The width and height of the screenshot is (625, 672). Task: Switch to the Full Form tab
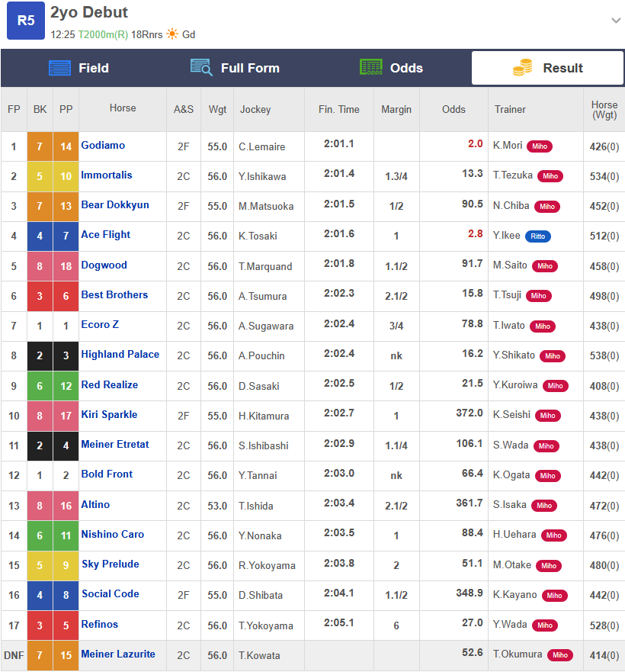[236, 68]
